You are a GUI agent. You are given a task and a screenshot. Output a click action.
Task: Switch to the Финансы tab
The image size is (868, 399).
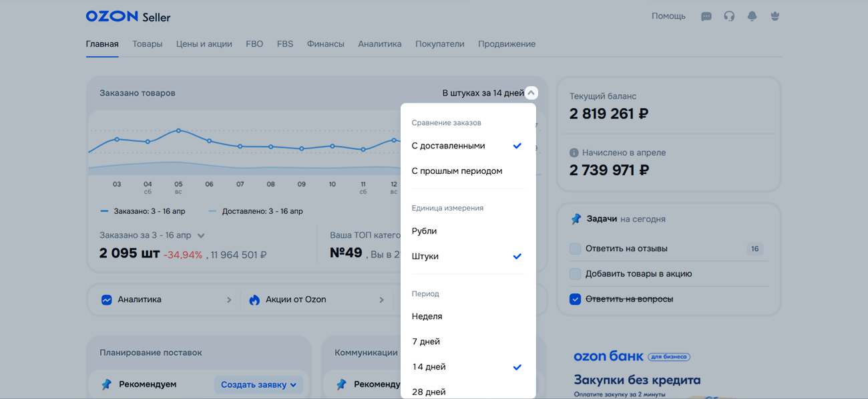[x=325, y=44]
